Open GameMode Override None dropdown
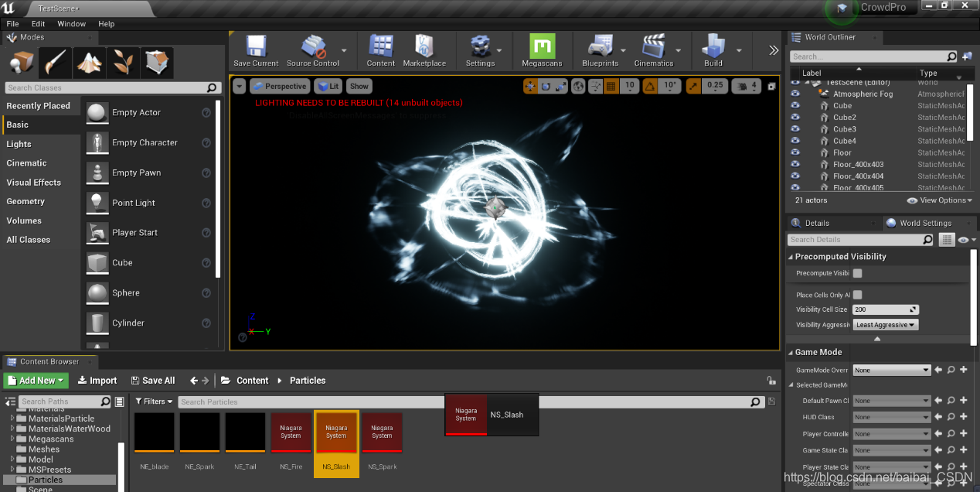The height and width of the screenshot is (492, 980). click(x=892, y=370)
